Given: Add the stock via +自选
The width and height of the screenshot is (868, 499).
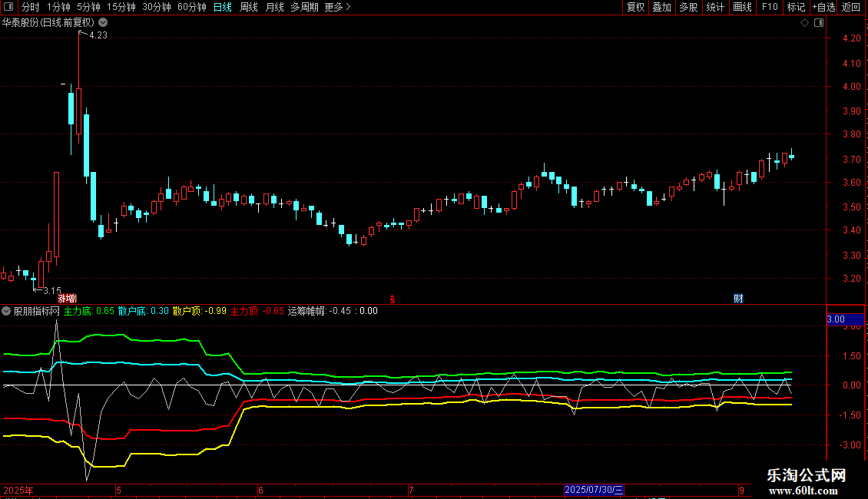Looking at the screenshot, I should coord(823,7).
